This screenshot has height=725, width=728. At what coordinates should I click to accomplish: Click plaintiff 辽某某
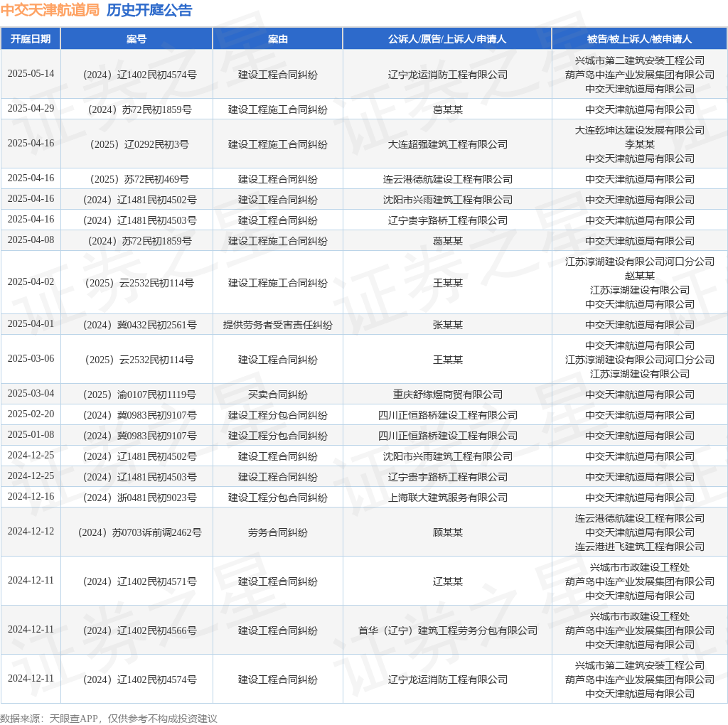point(448,581)
